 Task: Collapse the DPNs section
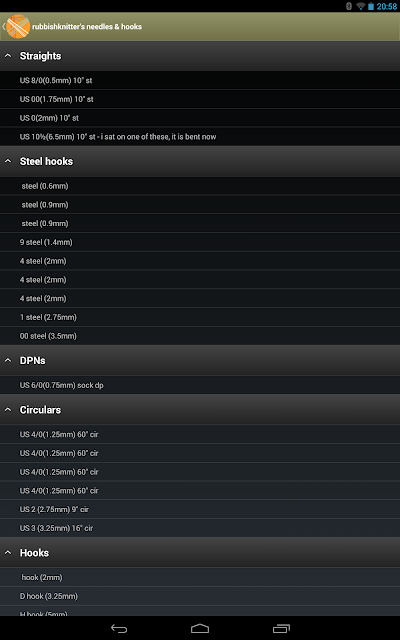click(x=200, y=361)
